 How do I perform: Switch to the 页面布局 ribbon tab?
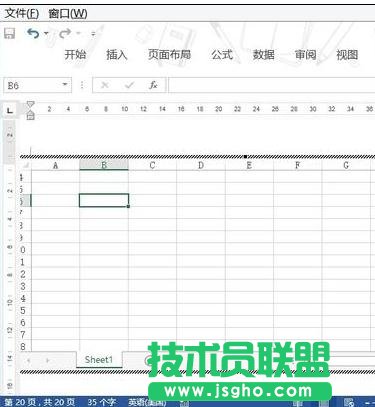[169, 54]
